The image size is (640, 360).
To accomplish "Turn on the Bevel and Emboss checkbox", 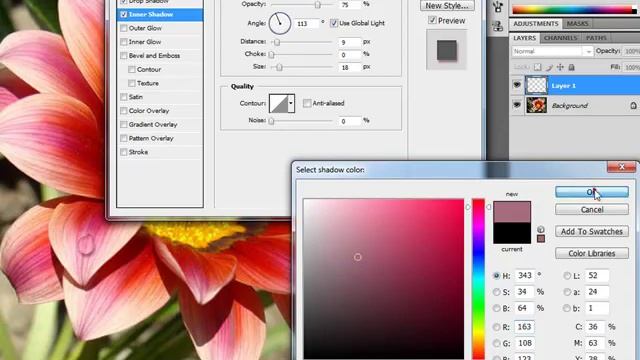I will (x=124, y=56).
